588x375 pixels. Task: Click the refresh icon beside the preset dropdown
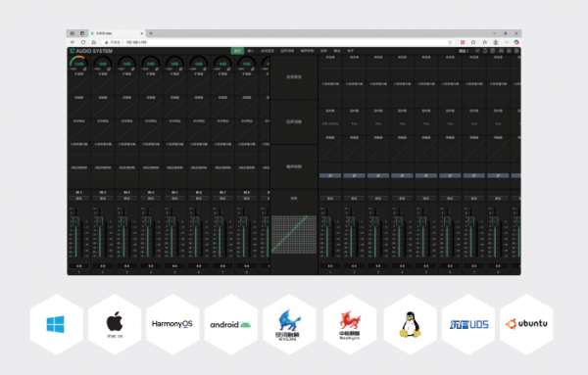pos(485,51)
